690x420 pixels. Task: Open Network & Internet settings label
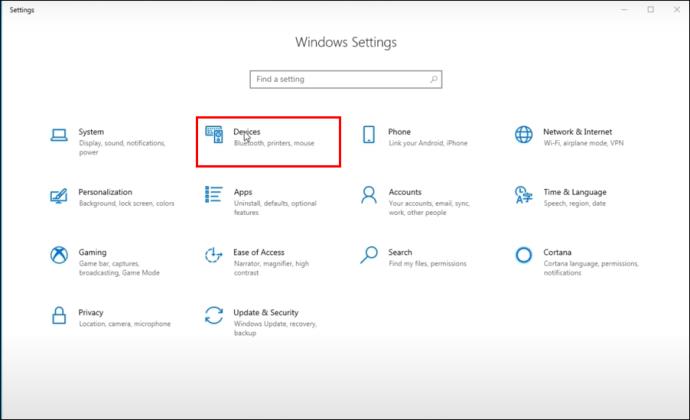(x=577, y=132)
